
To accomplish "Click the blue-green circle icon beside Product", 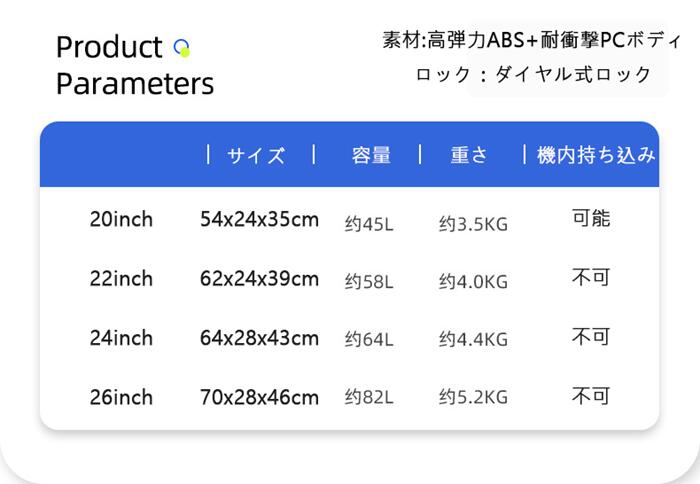I will point(181,47).
